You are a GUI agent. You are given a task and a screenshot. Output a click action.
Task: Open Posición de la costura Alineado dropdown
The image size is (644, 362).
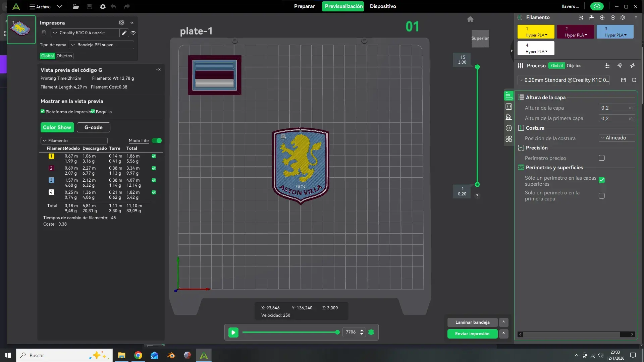tap(617, 138)
